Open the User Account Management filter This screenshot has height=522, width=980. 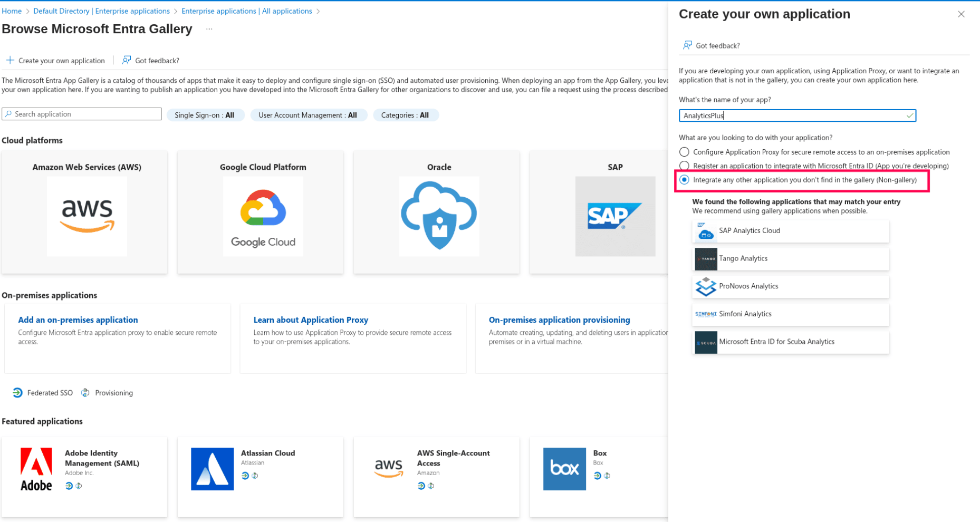tap(308, 115)
